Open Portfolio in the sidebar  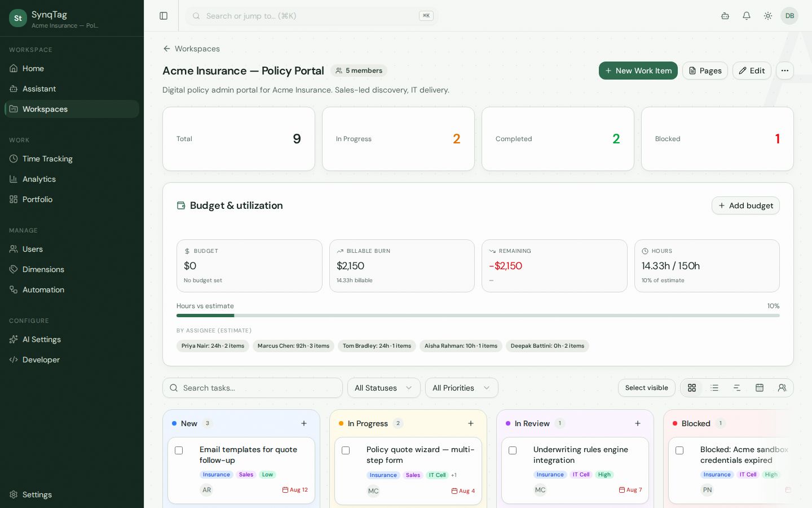tap(72, 199)
